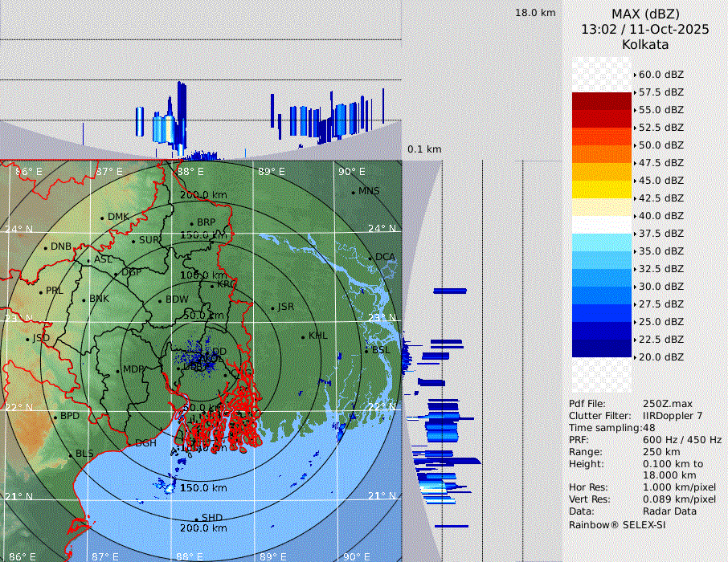Click the 18.0 km height label
This screenshot has width=728, height=562.
click(x=535, y=13)
